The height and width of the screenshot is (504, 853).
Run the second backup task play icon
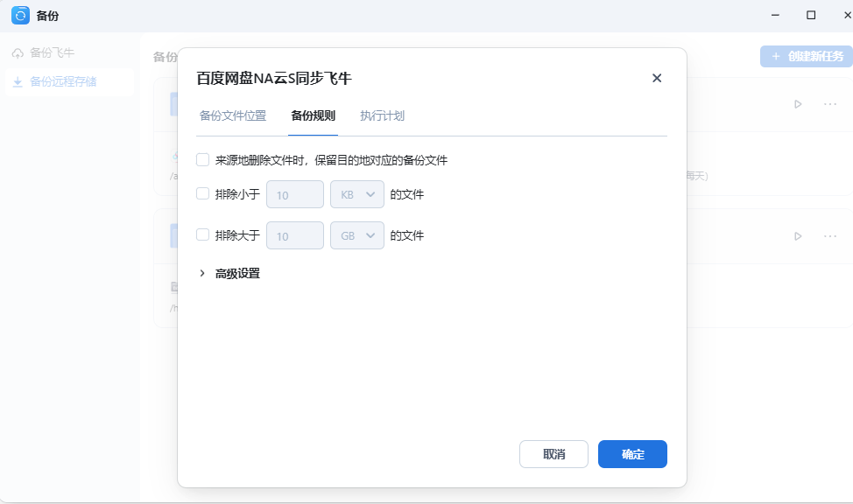(x=798, y=236)
